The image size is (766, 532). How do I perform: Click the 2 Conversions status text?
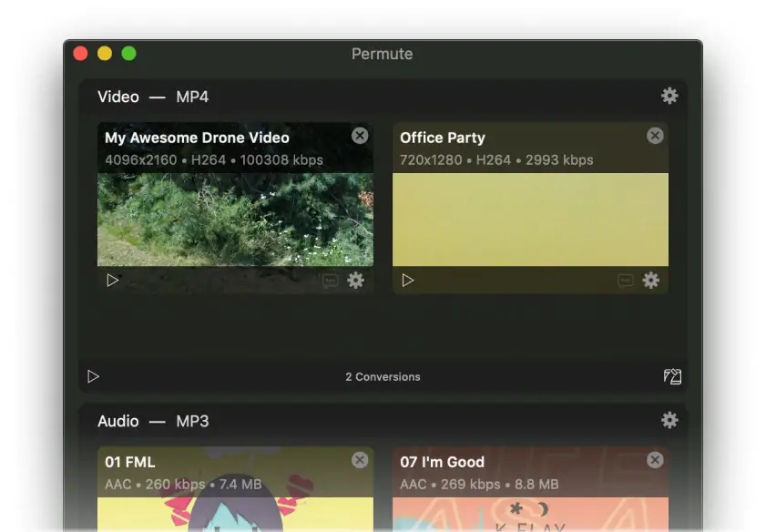tap(383, 376)
